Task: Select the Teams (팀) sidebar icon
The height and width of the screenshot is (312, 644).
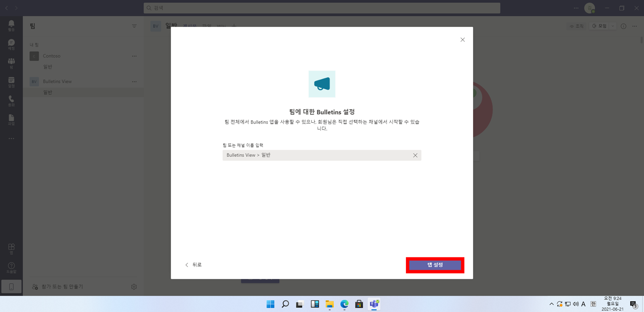Action: point(11,63)
